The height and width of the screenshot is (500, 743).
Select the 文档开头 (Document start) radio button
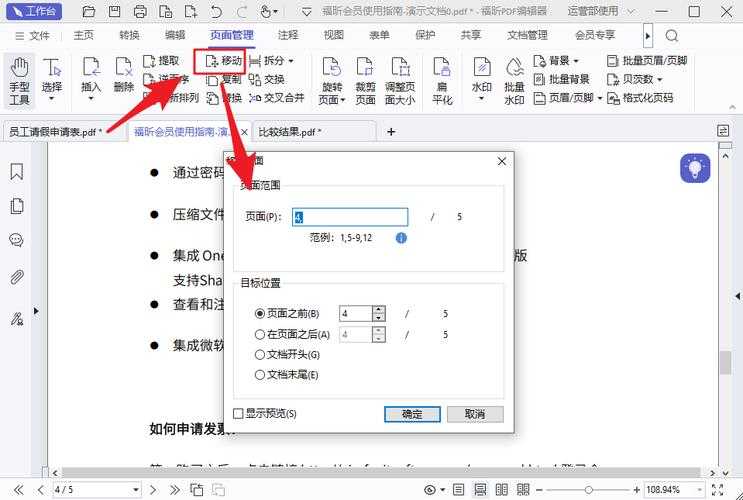pos(261,354)
